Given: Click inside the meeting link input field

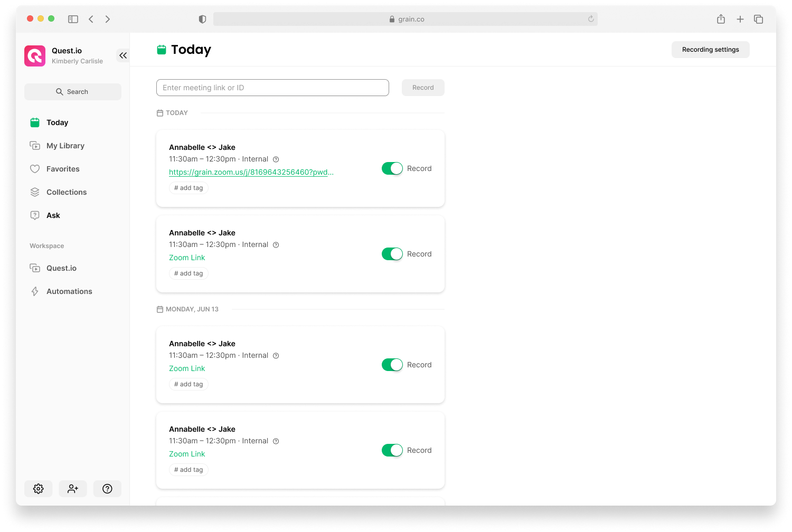Looking at the screenshot, I should coord(272,87).
